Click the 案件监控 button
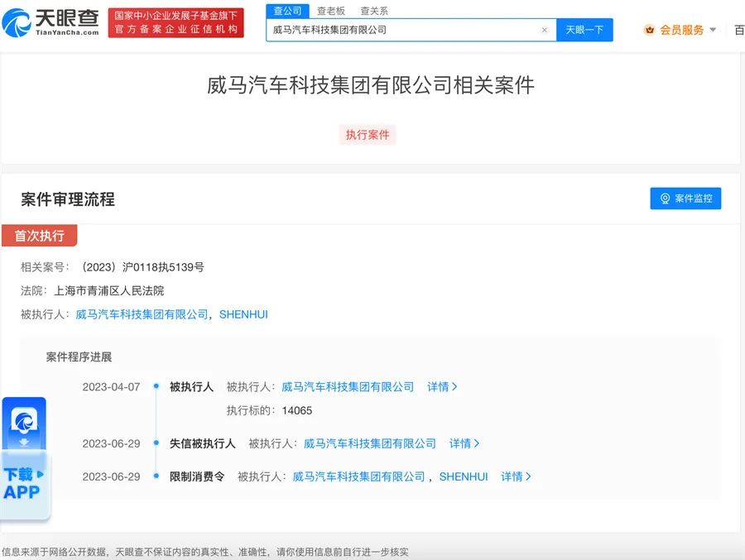Screen dimensions: 745x560 pos(685,199)
